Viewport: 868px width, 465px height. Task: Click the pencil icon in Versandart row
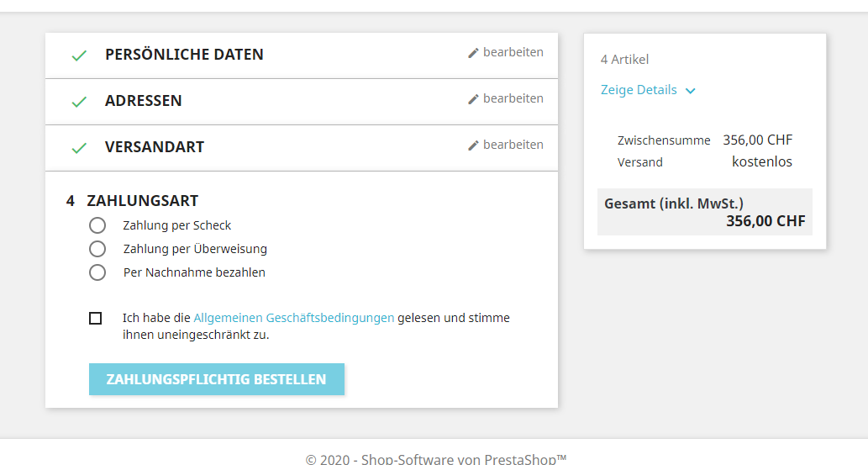click(x=473, y=145)
